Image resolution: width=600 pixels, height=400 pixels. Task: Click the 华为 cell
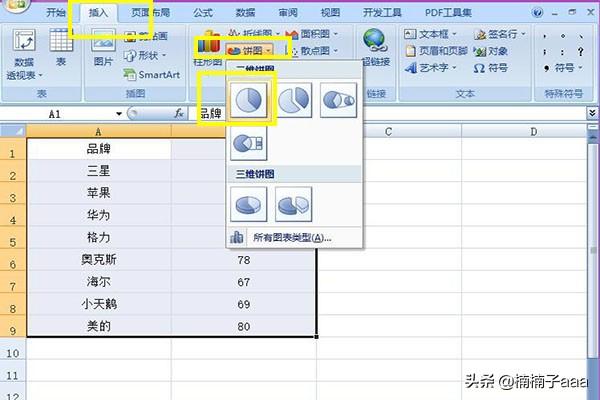click(x=99, y=215)
